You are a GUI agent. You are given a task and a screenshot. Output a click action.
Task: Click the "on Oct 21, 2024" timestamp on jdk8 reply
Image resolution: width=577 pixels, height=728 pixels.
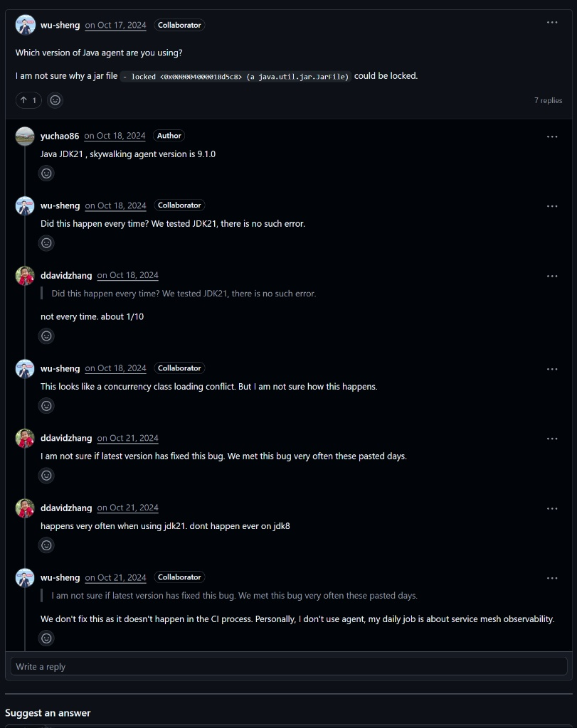(x=127, y=508)
